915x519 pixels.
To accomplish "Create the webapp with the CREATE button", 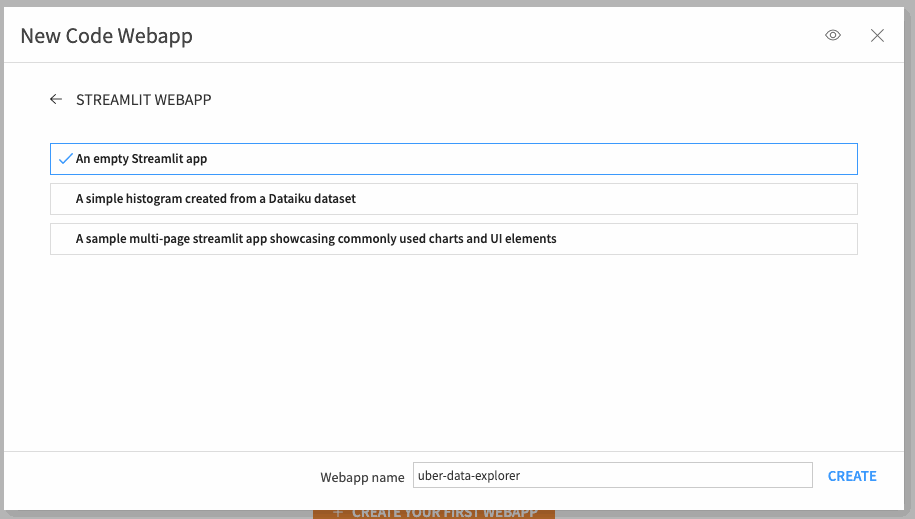I will pyautogui.click(x=852, y=476).
